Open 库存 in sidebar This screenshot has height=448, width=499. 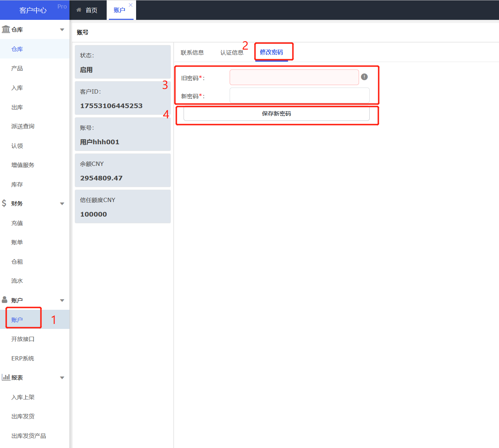pos(35,184)
